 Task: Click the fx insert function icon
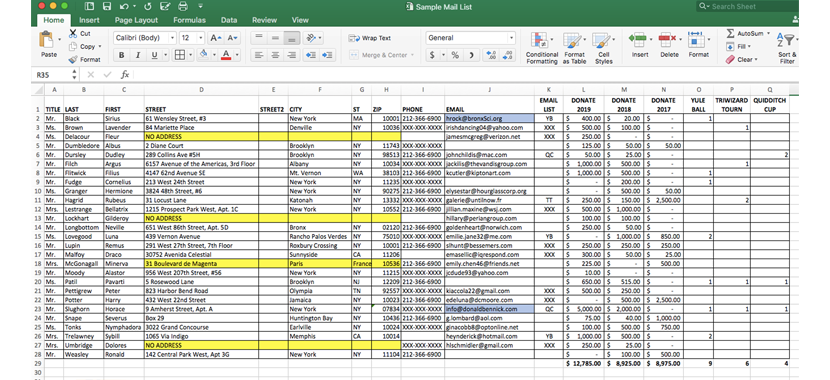(x=125, y=75)
